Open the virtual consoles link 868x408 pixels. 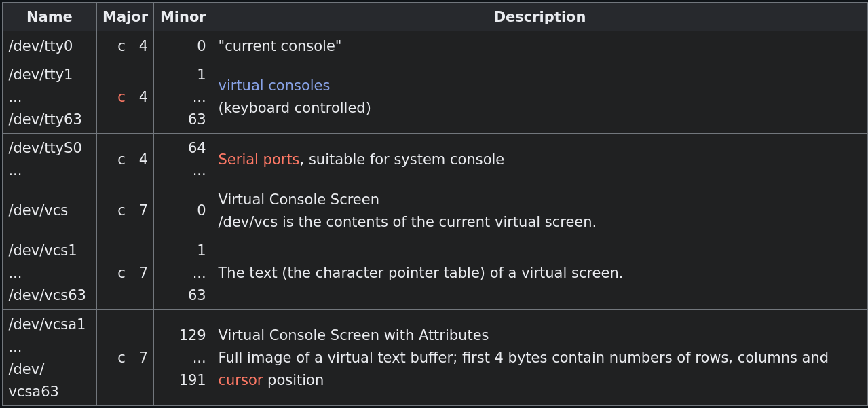[x=273, y=86]
